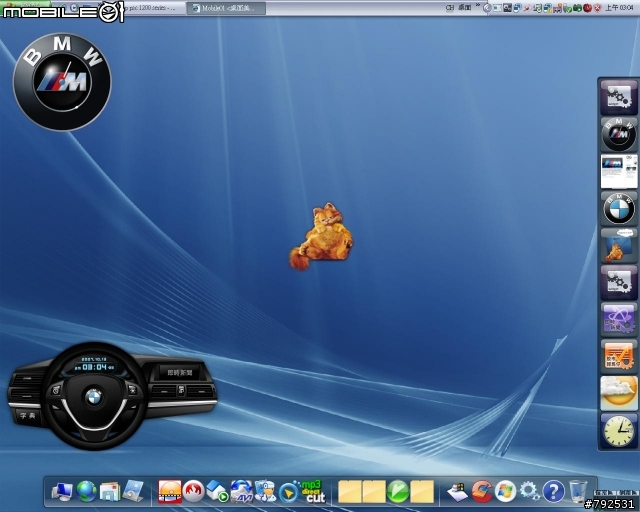Click the BMW emblem on the steering wheel

[x=94, y=397]
